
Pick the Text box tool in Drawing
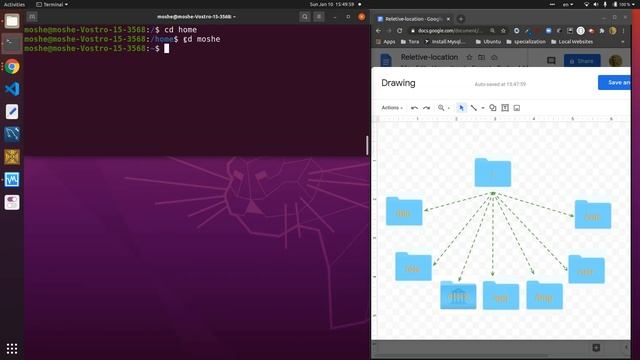pyautogui.click(x=505, y=108)
